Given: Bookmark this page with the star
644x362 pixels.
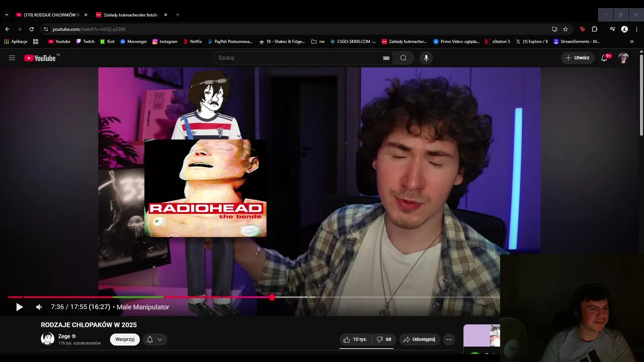Looking at the screenshot, I should click(566, 29).
